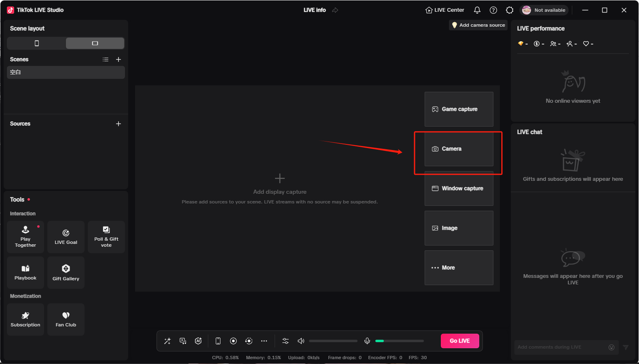
Task: Choose Camera source
Action: point(459,149)
